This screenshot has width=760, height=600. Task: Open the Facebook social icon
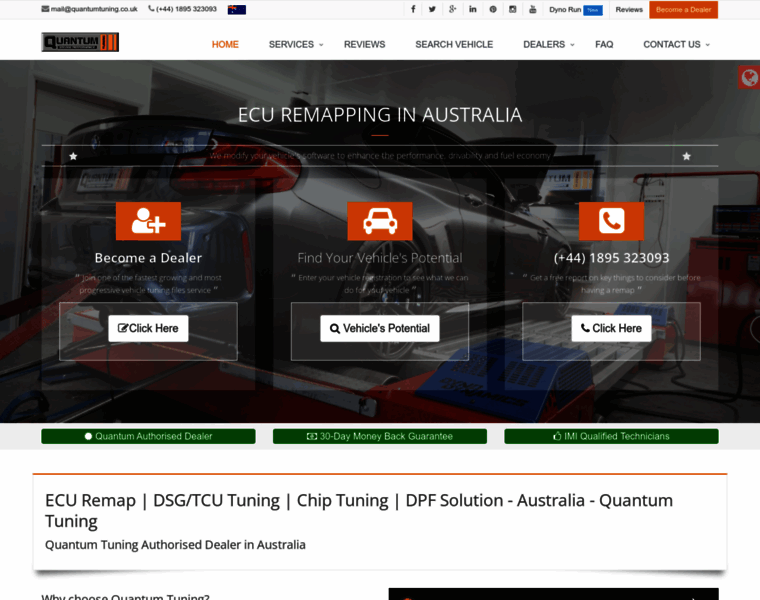point(413,9)
